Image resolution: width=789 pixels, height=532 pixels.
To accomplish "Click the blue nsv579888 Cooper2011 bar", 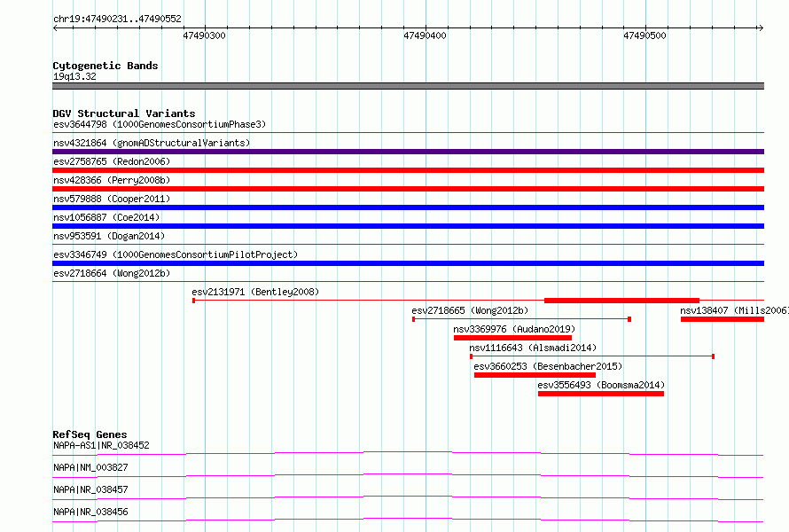I will tap(408, 207).
